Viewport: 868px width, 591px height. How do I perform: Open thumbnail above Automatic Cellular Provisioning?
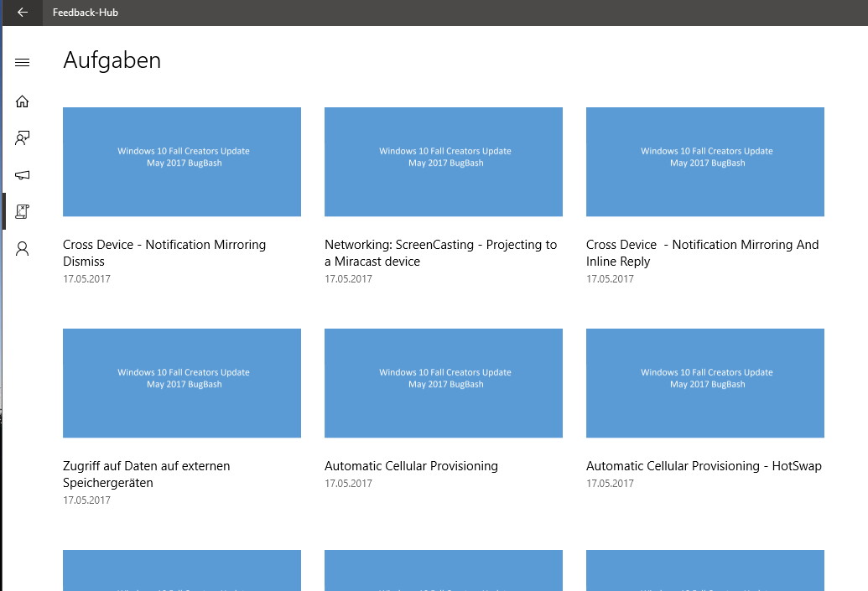(x=444, y=383)
